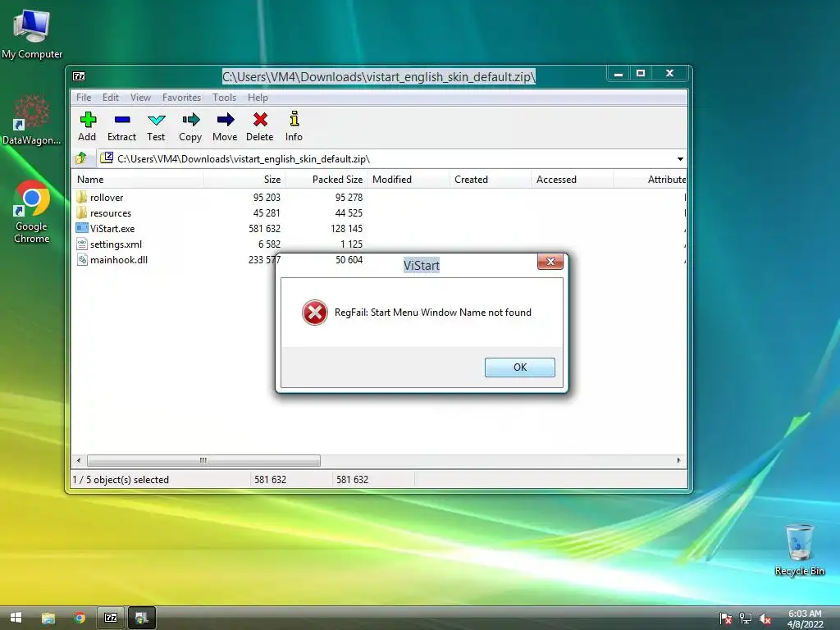The height and width of the screenshot is (630, 840).
Task: Select the rollover folder icon
Action: click(81, 197)
